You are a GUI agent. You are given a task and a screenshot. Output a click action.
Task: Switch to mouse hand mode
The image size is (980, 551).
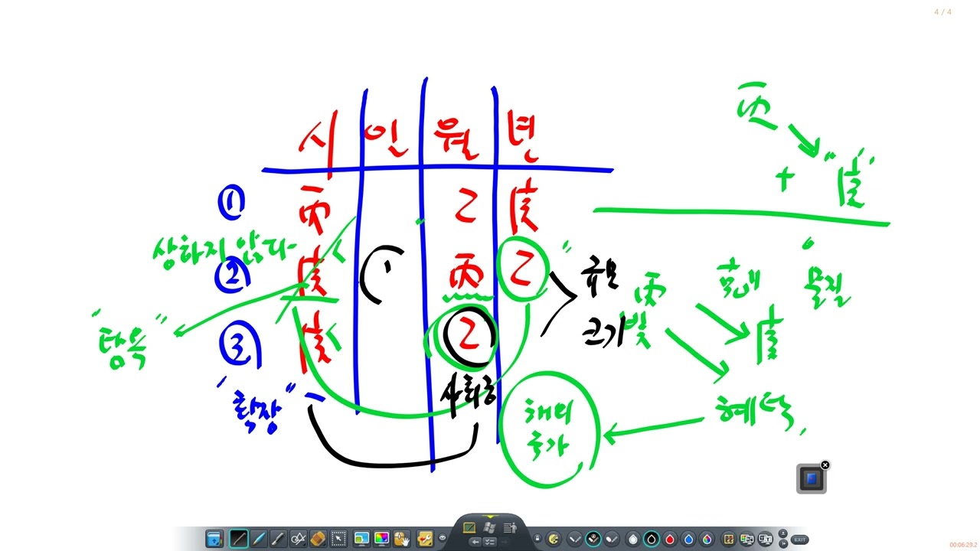[x=401, y=539]
